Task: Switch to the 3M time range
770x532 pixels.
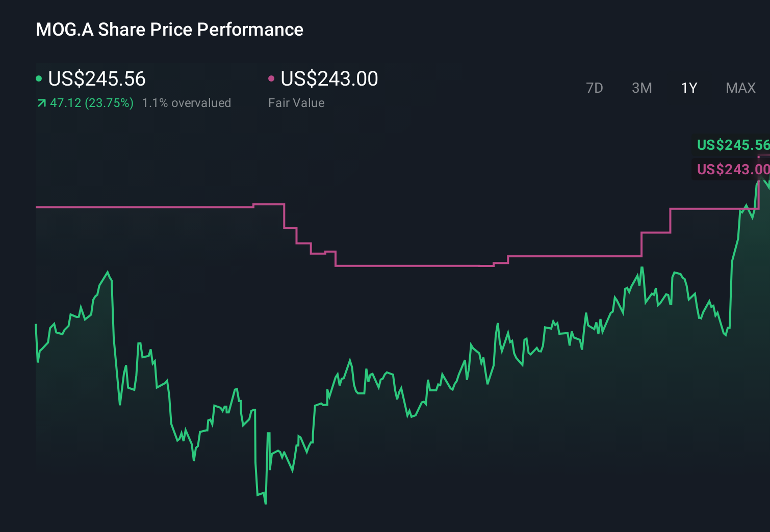Action: [641, 88]
